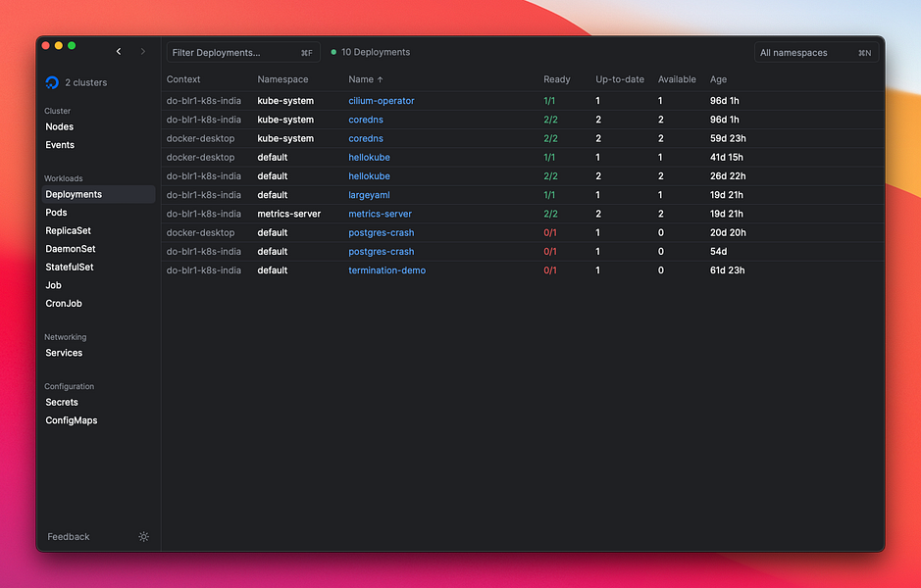Open the All namespaces dropdown
The width and height of the screenshot is (921, 588).
coord(815,53)
